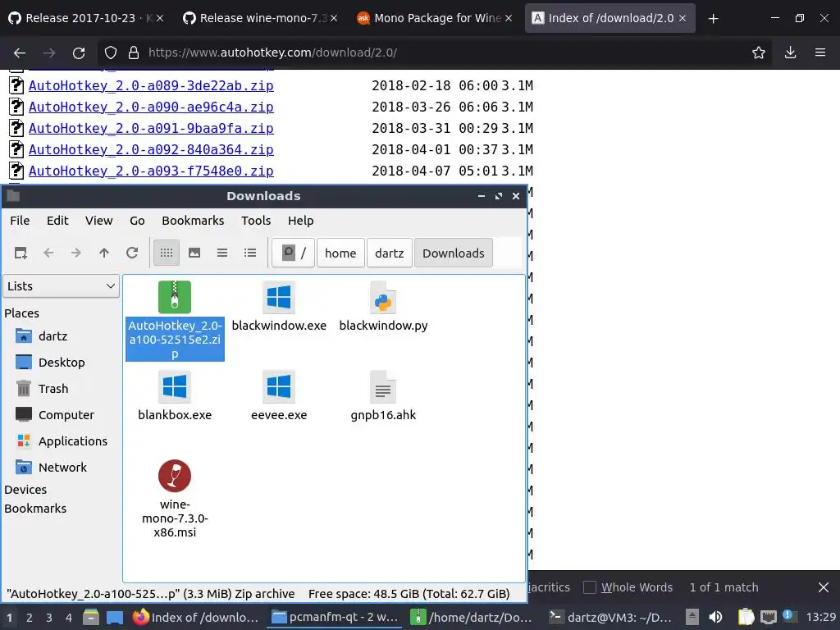Open AutoHotkey_2.0-a090-ae96c4a.zip link

pos(151,107)
